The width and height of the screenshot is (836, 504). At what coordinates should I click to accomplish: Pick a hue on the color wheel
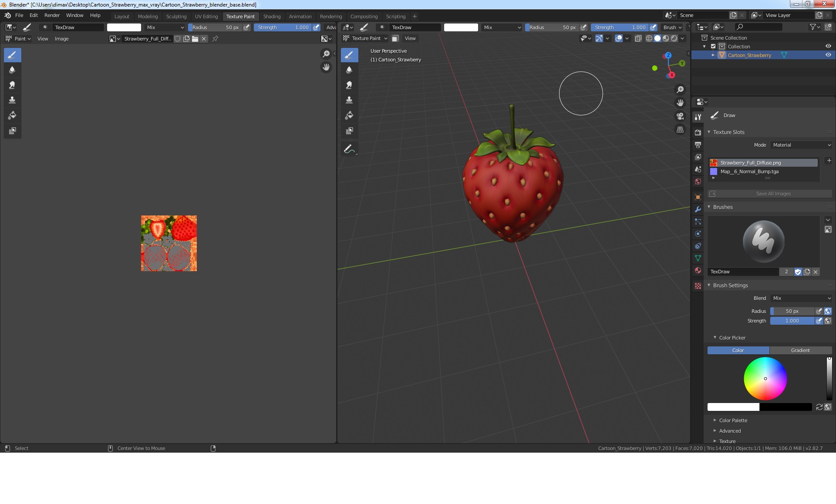765,379
